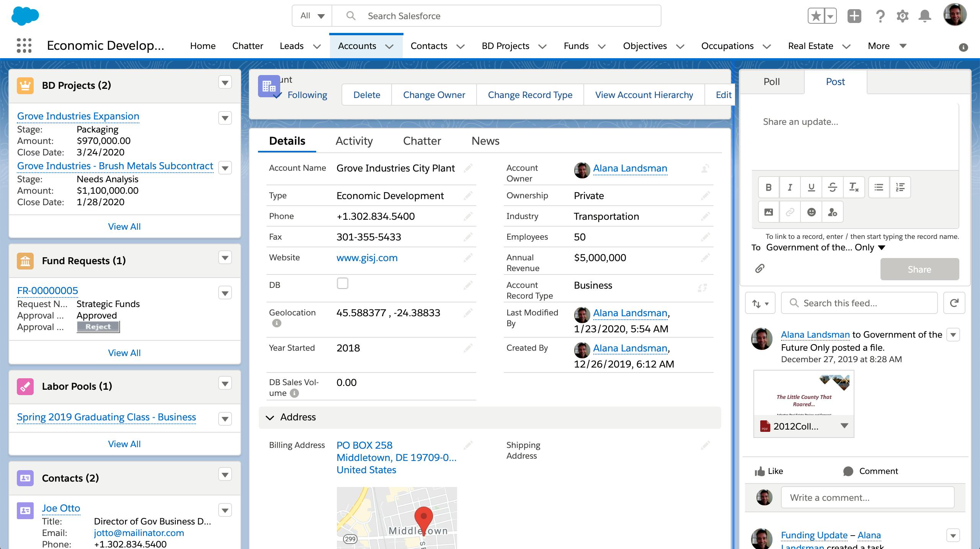Viewport: 980px width, 549px height.
Task: Toggle the DB checkbox
Action: click(343, 283)
